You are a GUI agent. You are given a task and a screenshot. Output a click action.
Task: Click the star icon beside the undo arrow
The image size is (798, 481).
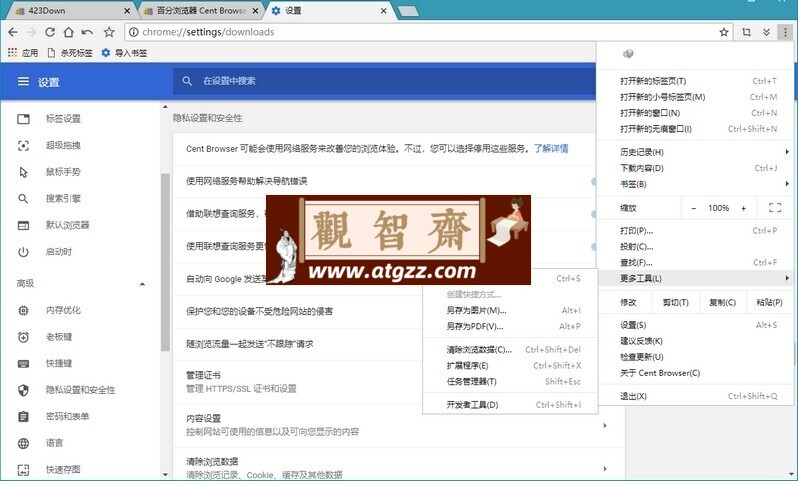pyautogui.click(x=109, y=32)
